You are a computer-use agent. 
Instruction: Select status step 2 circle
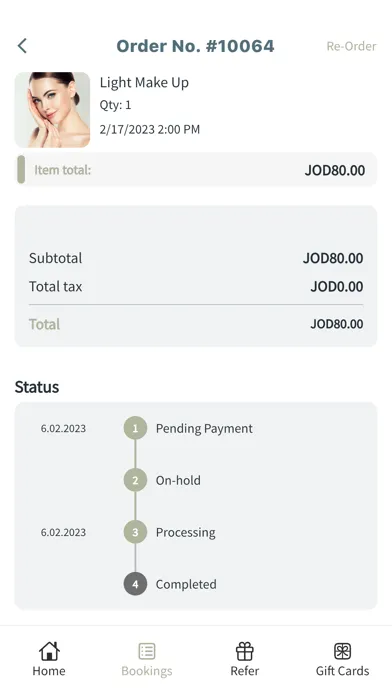[x=135, y=480]
